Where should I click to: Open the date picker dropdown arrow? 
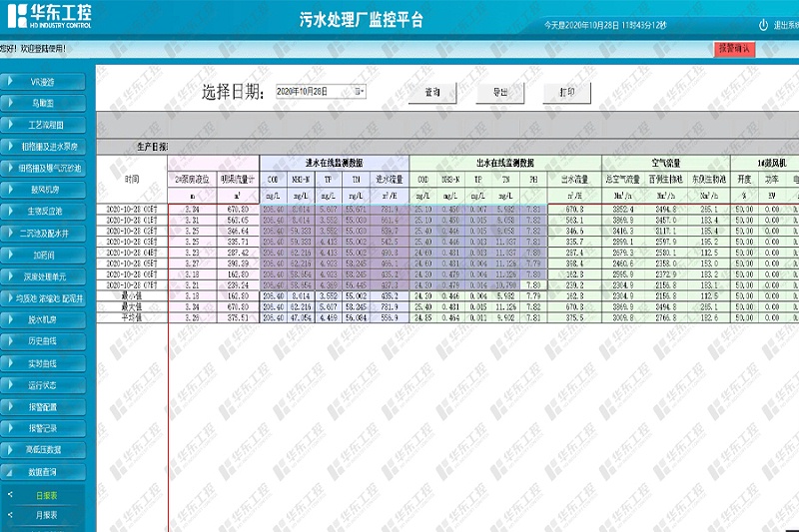point(359,92)
